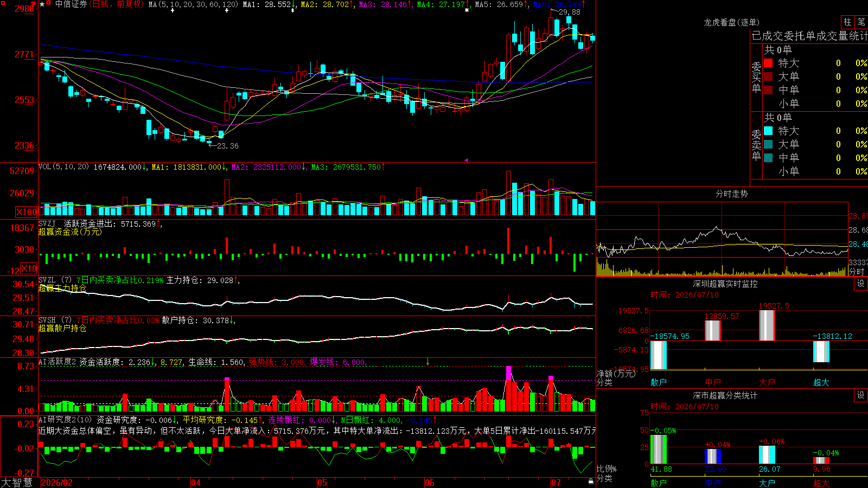
Task: Click the VOL(5,10,20) indicator label
Action: [x=64, y=167]
